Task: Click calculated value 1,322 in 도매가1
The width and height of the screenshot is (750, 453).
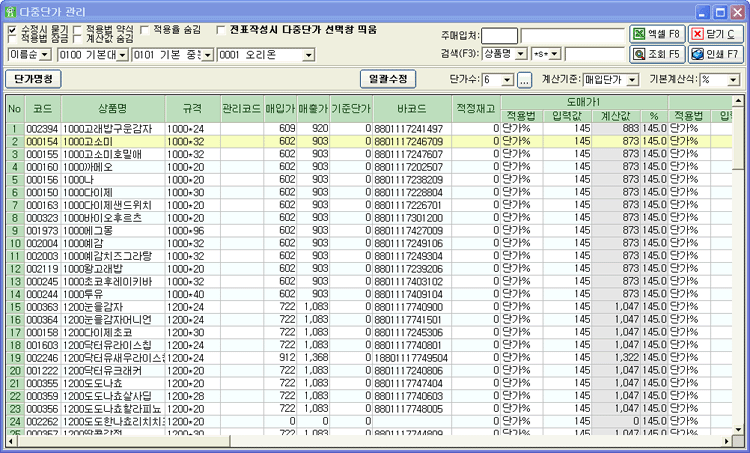Action: pos(616,358)
